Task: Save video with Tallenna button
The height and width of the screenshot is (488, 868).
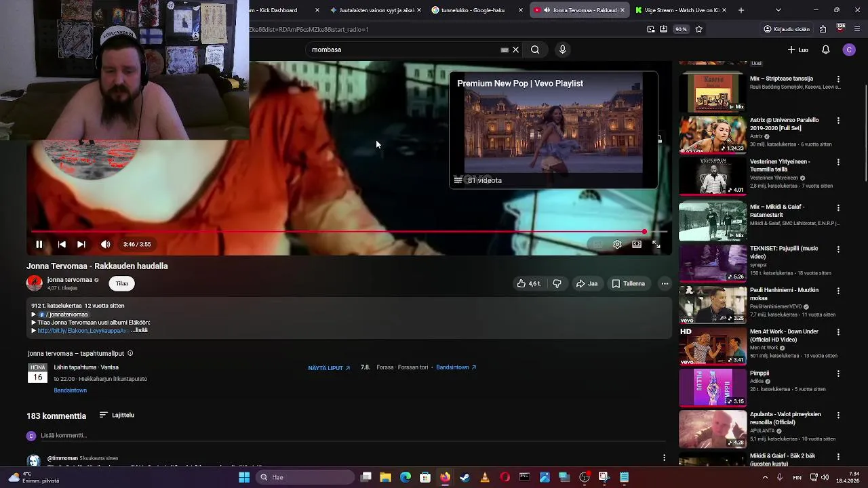Action: pyautogui.click(x=629, y=283)
